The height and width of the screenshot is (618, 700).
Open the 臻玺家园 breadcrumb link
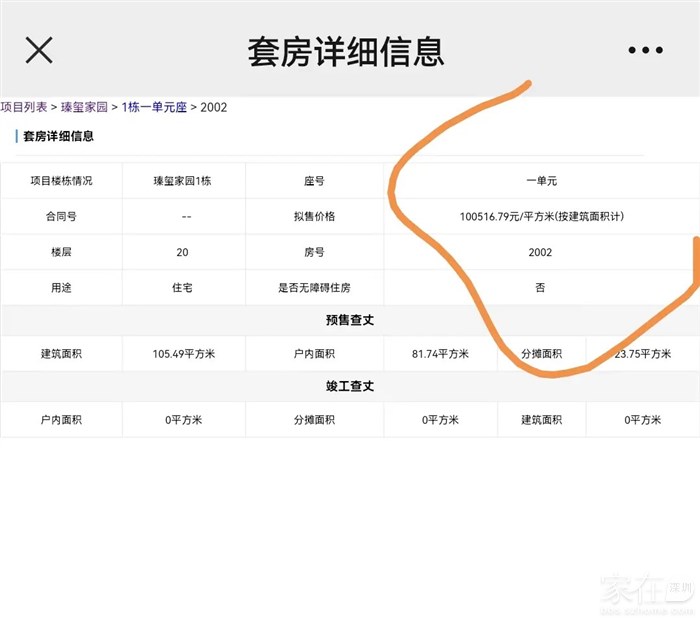tap(84, 107)
